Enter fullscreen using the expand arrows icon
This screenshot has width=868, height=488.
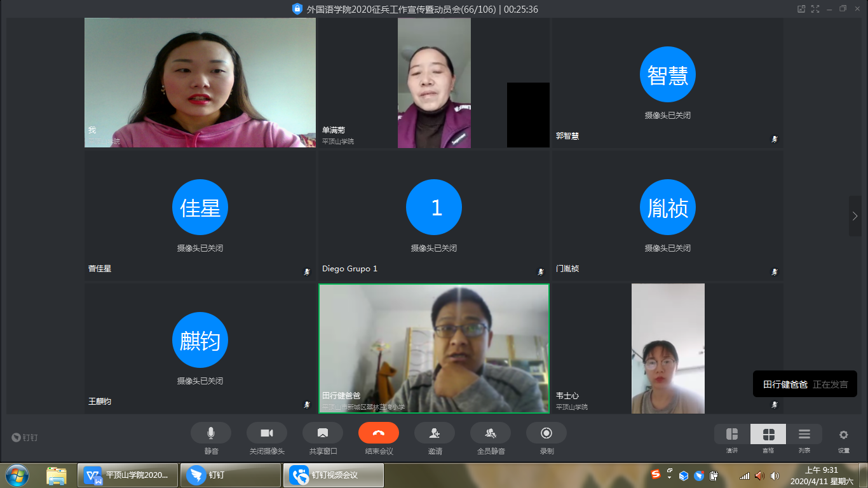click(815, 9)
